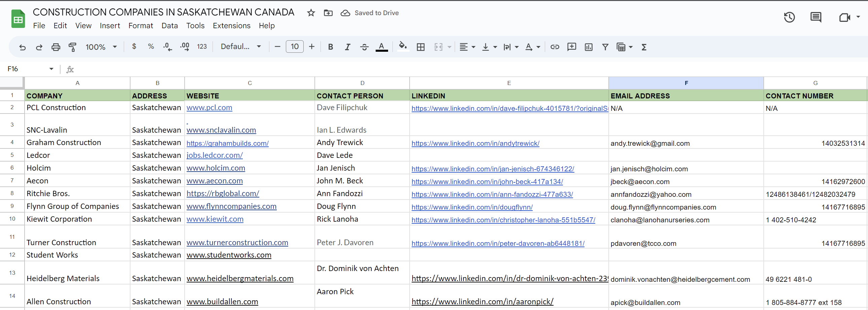Open the Insert menu
Viewport: 868px width, 310px height.
tap(110, 26)
